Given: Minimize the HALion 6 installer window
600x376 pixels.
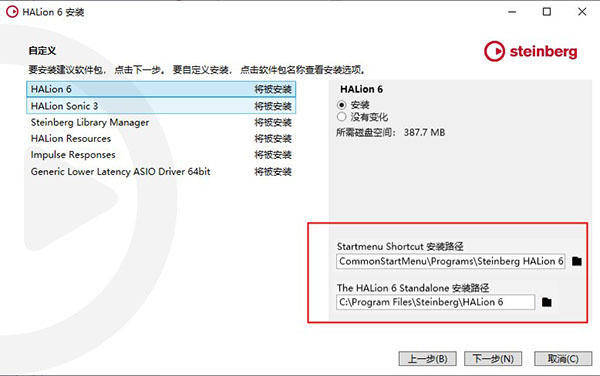Looking at the screenshot, I should [512, 12].
